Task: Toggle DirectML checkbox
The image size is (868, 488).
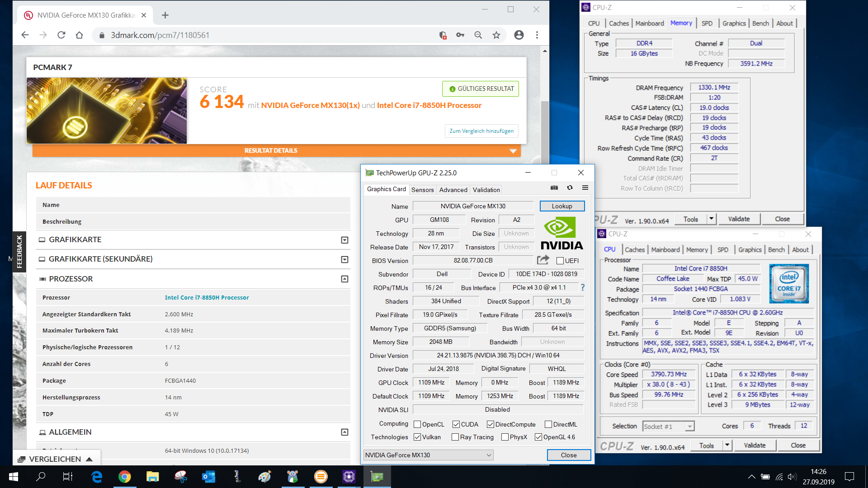Action: [548, 424]
